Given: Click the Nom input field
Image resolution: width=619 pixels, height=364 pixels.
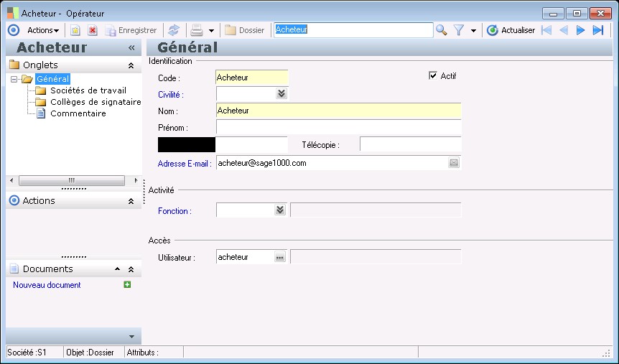Looking at the screenshot, I should click(x=338, y=111).
